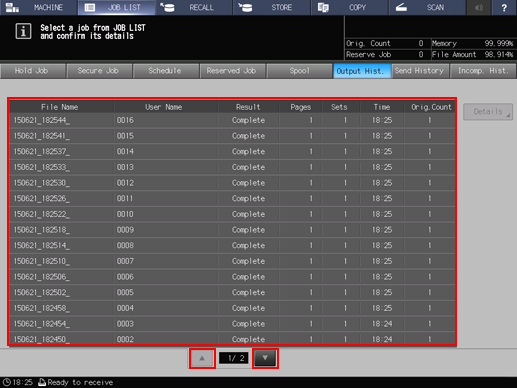Image resolution: width=517 pixels, height=388 pixels.
Task: Click user name 0002 cell
Action: 166,339
